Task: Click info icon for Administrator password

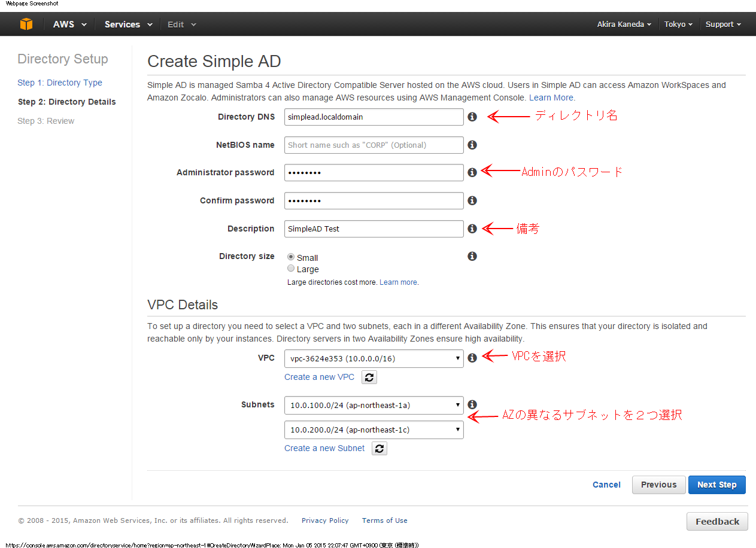Action: pyautogui.click(x=472, y=172)
